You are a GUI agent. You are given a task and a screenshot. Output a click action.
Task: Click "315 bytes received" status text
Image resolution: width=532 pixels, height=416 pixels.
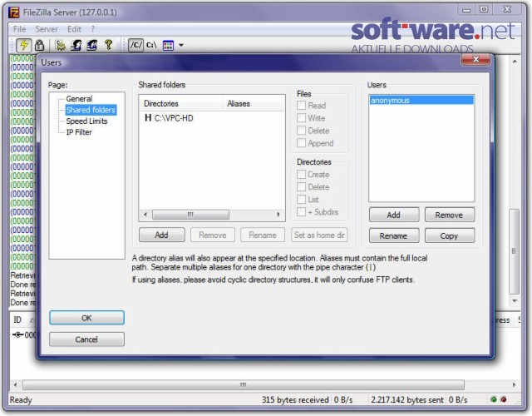click(295, 400)
